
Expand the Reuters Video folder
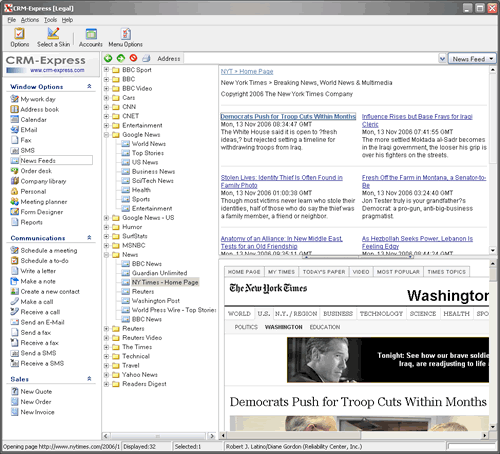tap(106, 338)
